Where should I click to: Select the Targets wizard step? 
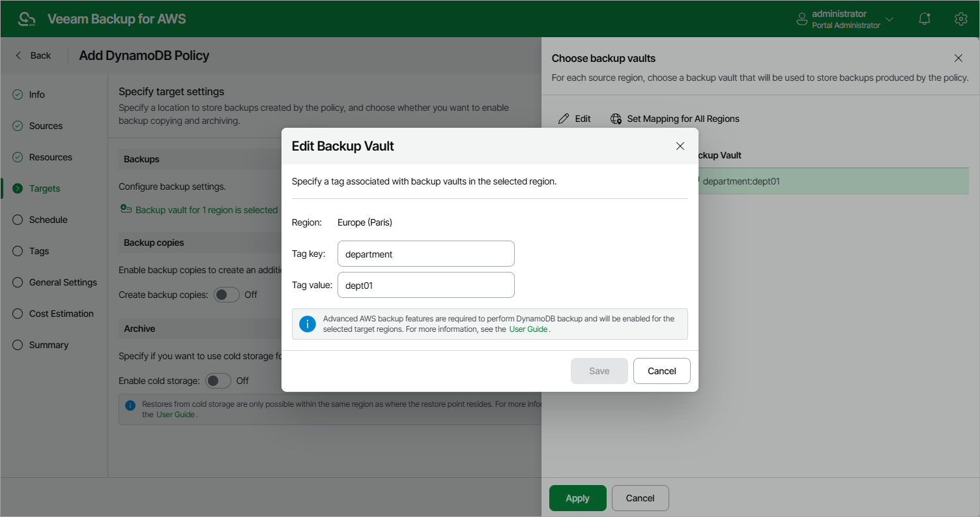point(44,188)
